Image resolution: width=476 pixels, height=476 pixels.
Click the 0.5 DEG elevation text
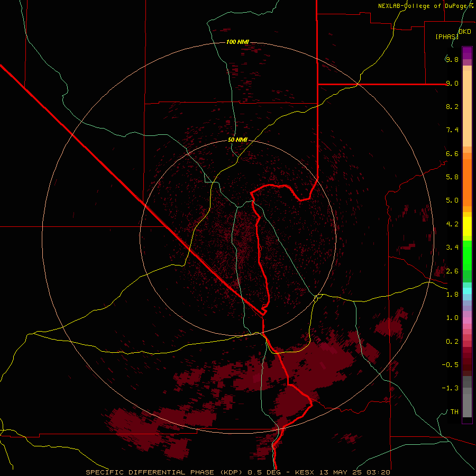point(264,472)
